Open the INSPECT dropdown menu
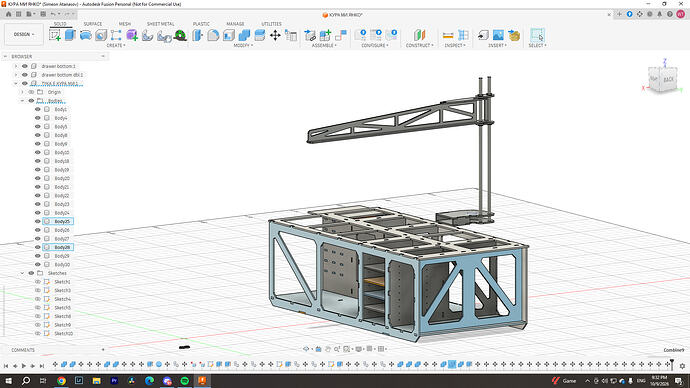The height and width of the screenshot is (388, 690). point(455,45)
